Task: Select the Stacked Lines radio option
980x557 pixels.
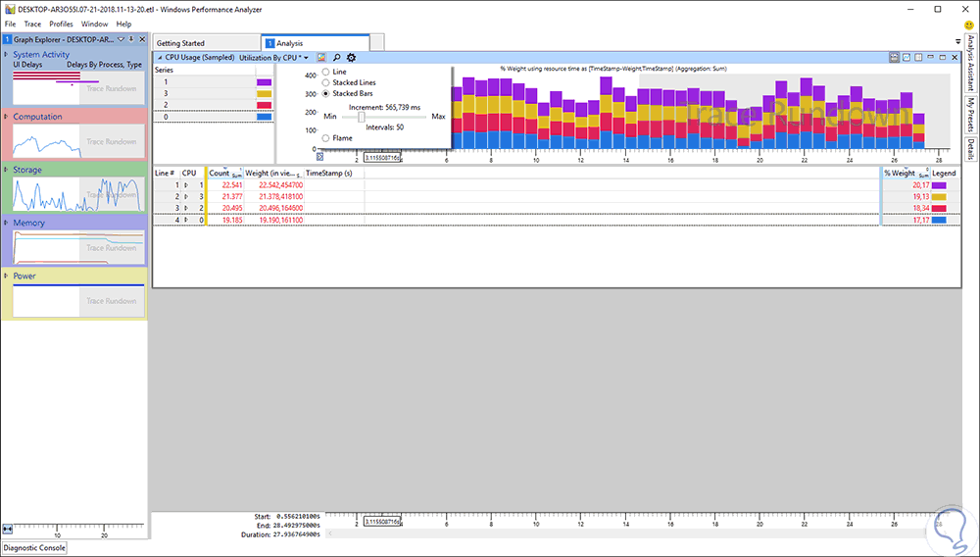Action: click(325, 82)
